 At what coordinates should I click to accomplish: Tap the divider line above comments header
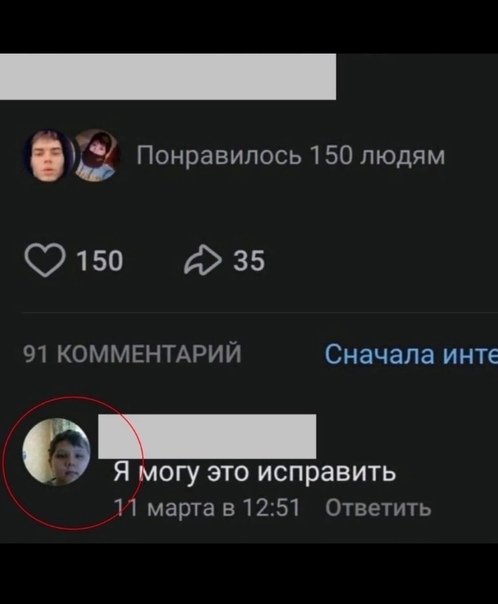tap(260, 313)
